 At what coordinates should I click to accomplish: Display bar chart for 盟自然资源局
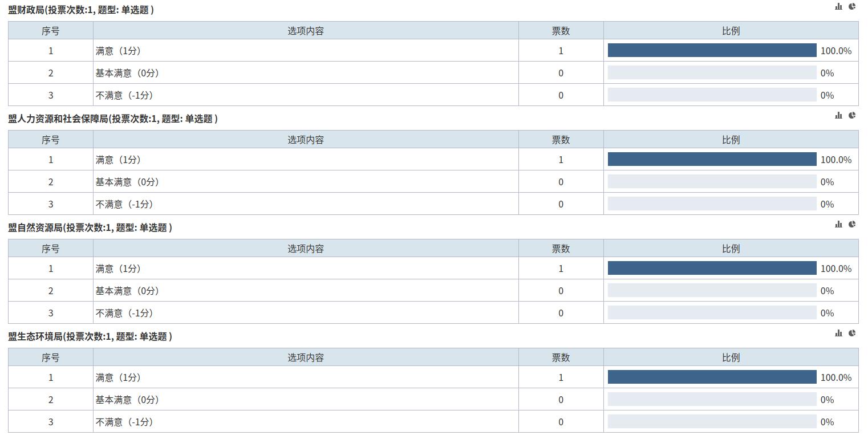838,225
